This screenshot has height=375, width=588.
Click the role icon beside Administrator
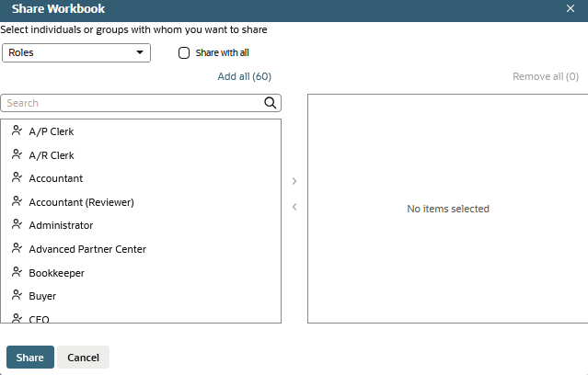pyautogui.click(x=17, y=224)
